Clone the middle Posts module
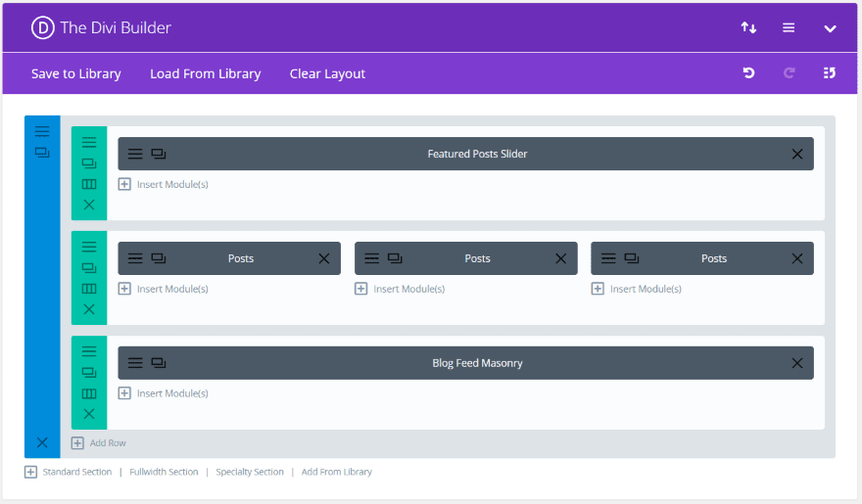The width and height of the screenshot is (862, 504). pyautogui.click(x=395, y=258)
